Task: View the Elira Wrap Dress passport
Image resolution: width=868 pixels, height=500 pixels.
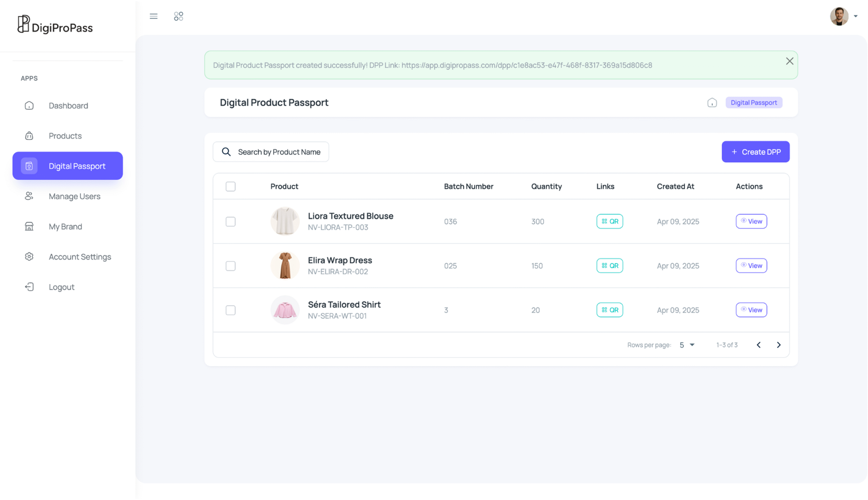Action: pyautogui.click(x=751, y=266)
